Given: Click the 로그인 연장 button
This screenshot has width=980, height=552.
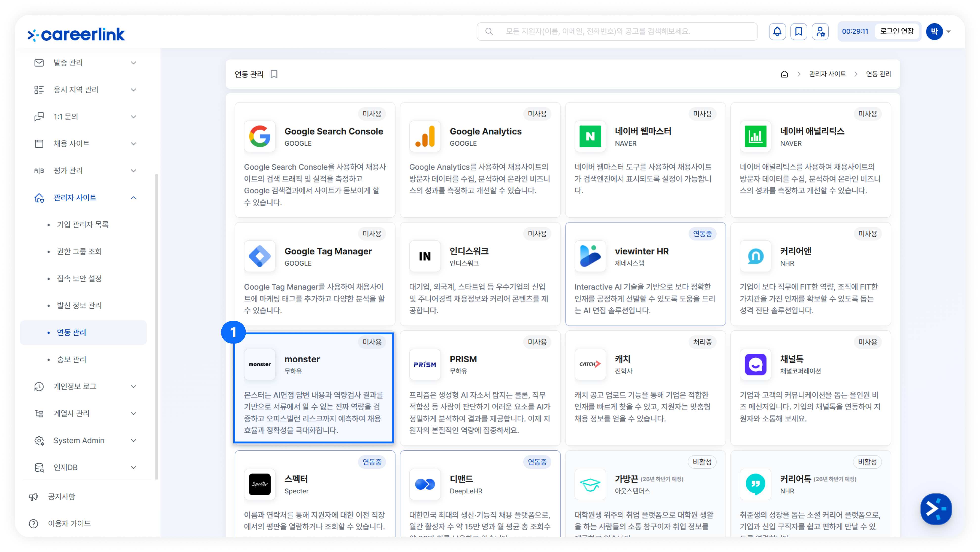Looking at the screenshot, I should (x=897, y=31).
